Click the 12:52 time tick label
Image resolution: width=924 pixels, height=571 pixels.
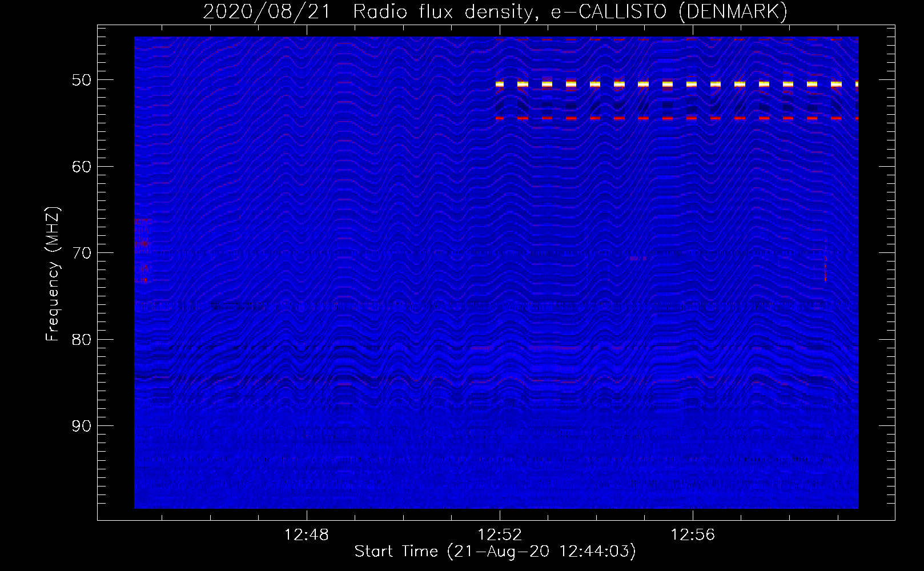pyautogui.click(x=500, y=535)
